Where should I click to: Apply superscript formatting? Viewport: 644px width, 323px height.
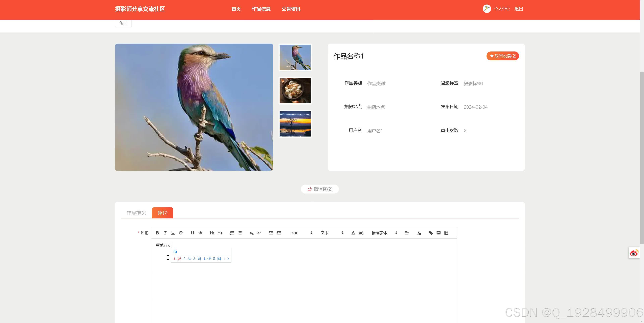[259, 233]
